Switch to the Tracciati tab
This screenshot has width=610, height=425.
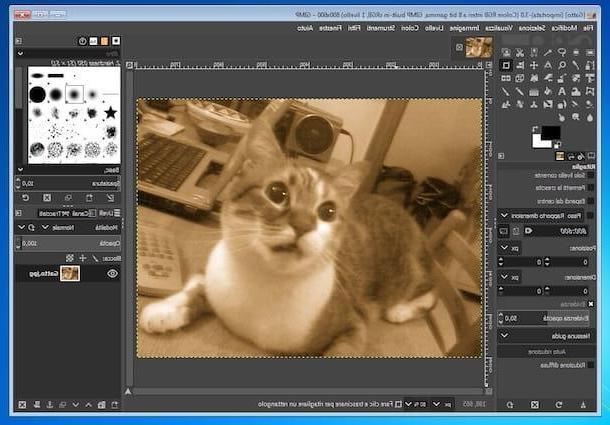click(54, 213)
